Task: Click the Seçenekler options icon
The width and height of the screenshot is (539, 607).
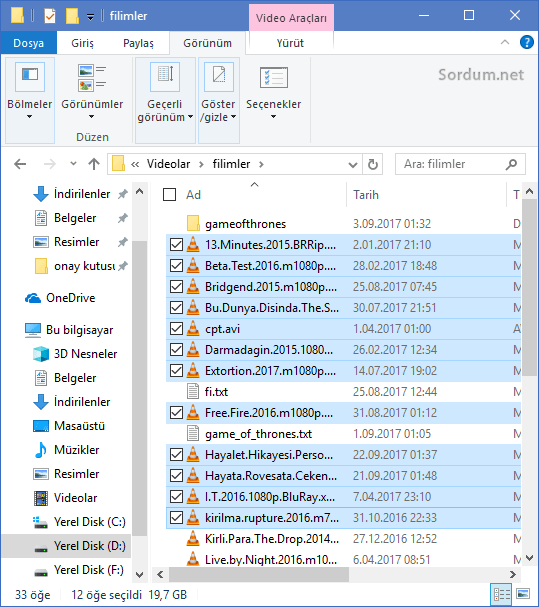Action: (x=274, y=77)
